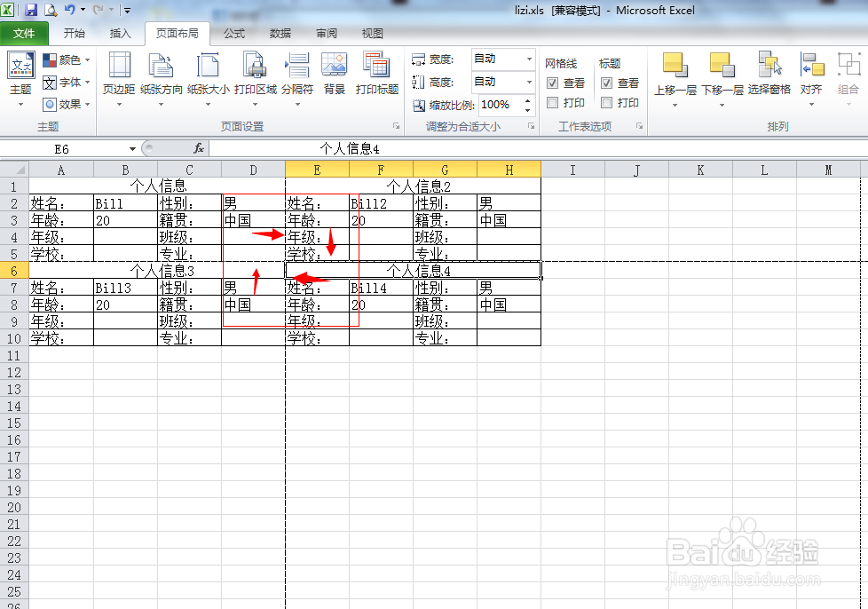The height and width of the screenshot is (609, 868).
Task: Open the 纸张方向 (Orientation) tool
Action: 162,78
